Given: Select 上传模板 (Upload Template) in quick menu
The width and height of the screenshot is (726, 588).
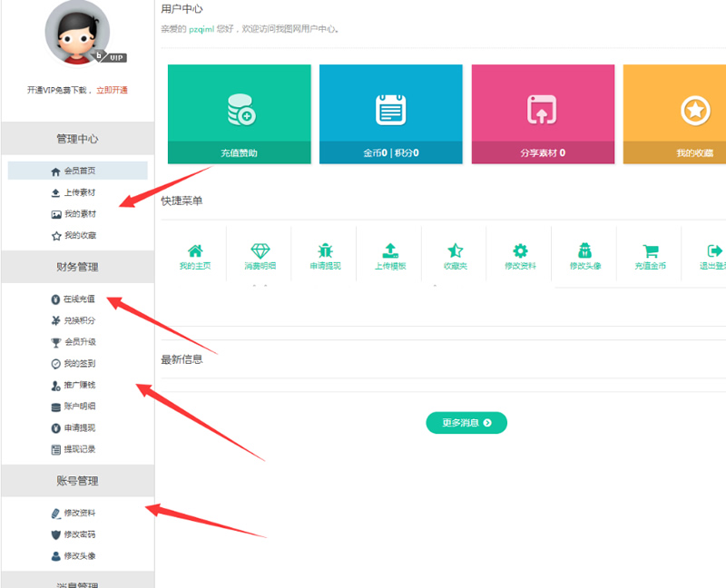Looking at the screenshot, I should [x=389, y=252].
